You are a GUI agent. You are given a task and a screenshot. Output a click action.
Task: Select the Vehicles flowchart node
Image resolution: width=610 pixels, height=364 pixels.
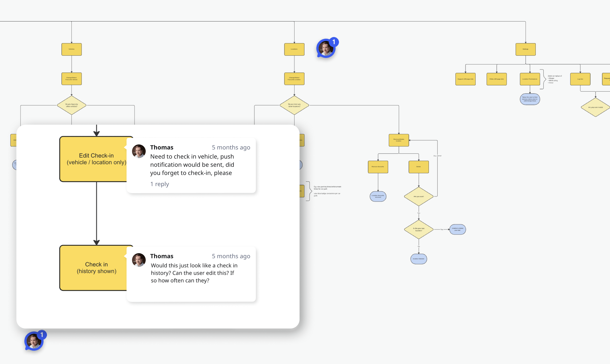point(72,49)
